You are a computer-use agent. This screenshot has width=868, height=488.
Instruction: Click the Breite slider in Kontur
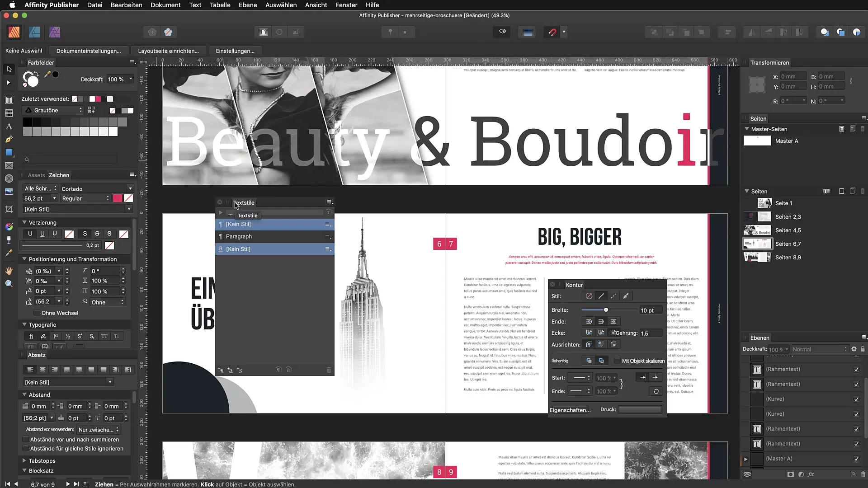pyautogui.click(x=609, y=310)
